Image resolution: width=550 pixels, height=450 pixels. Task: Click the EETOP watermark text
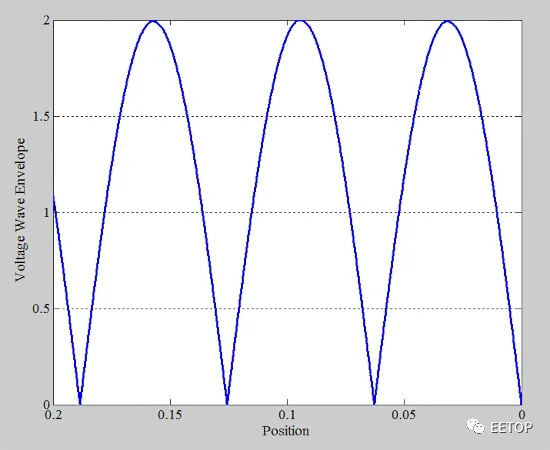[511, 427]
